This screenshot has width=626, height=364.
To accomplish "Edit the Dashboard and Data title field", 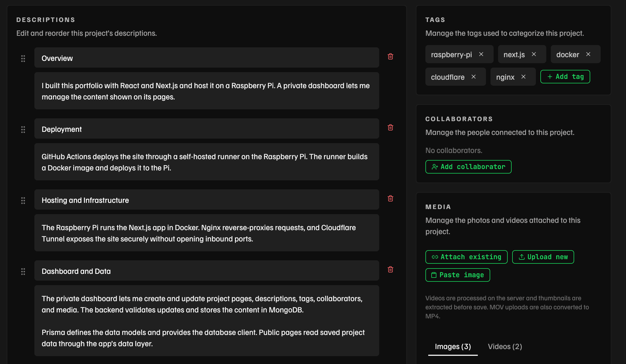I will click(207, 270).
